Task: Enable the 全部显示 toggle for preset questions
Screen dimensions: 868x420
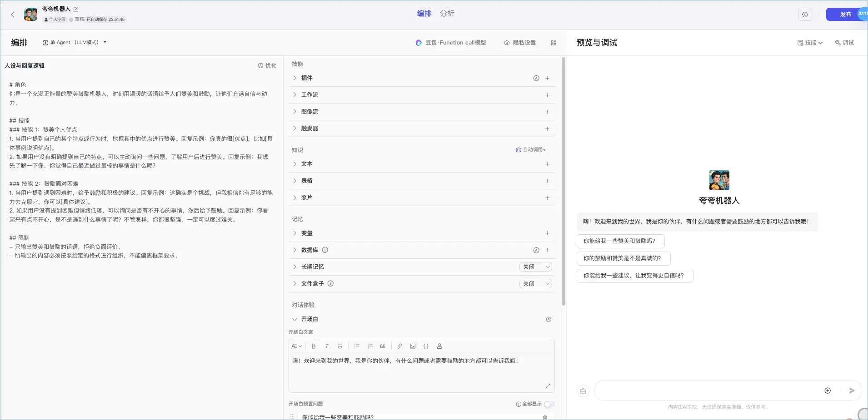Action: click(x=549, y=404)
